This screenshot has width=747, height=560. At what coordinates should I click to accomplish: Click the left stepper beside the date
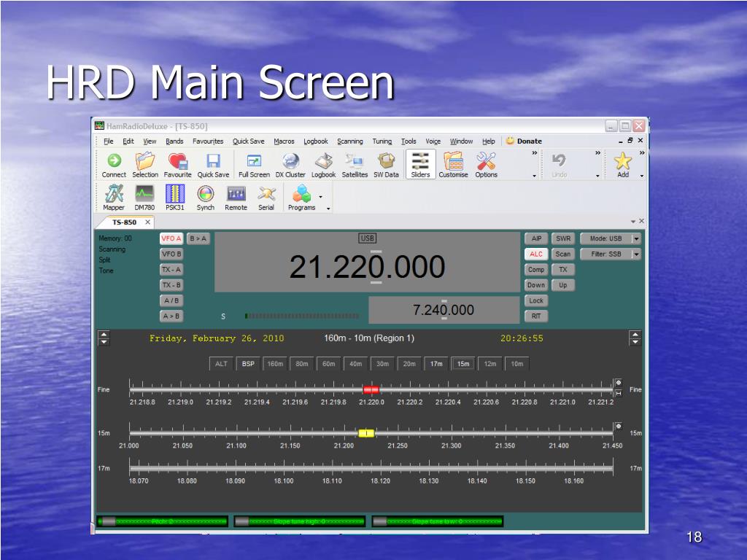pyautogui.click(x=104, y=338)
